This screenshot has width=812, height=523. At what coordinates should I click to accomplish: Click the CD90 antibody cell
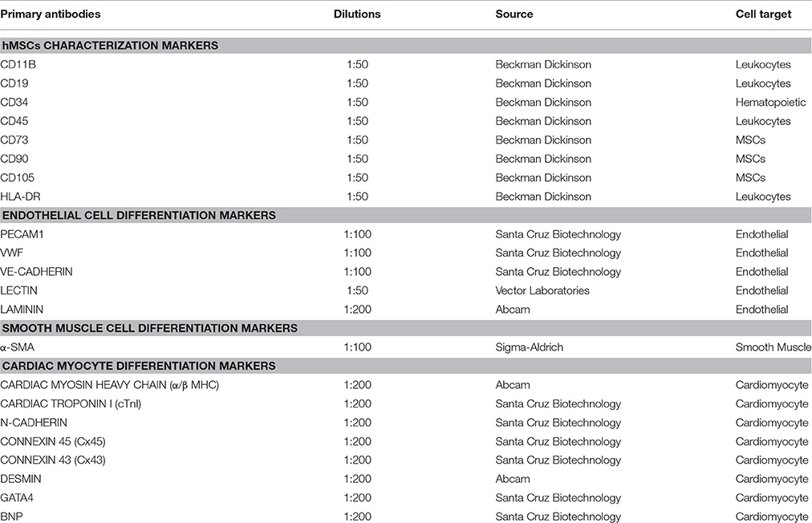point(14,159)
